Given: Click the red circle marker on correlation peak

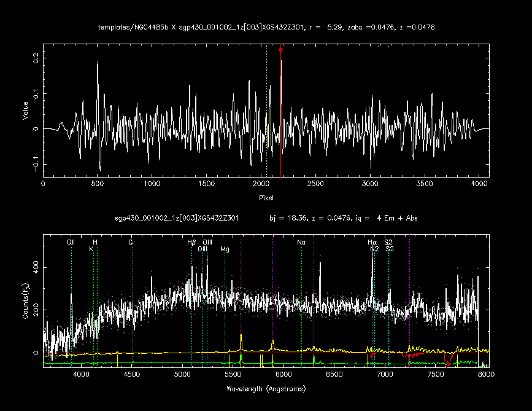Looking at the screenshot, I should (x=281, y=49).
